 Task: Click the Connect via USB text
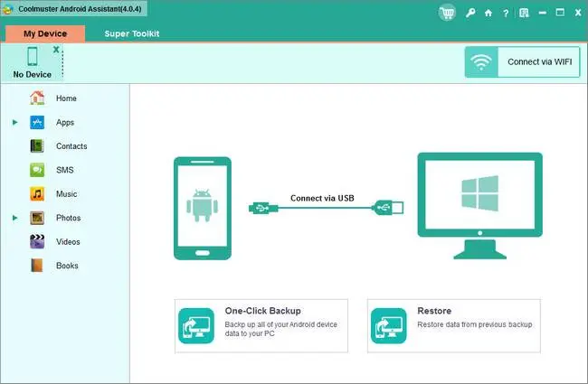coord(322,198)
